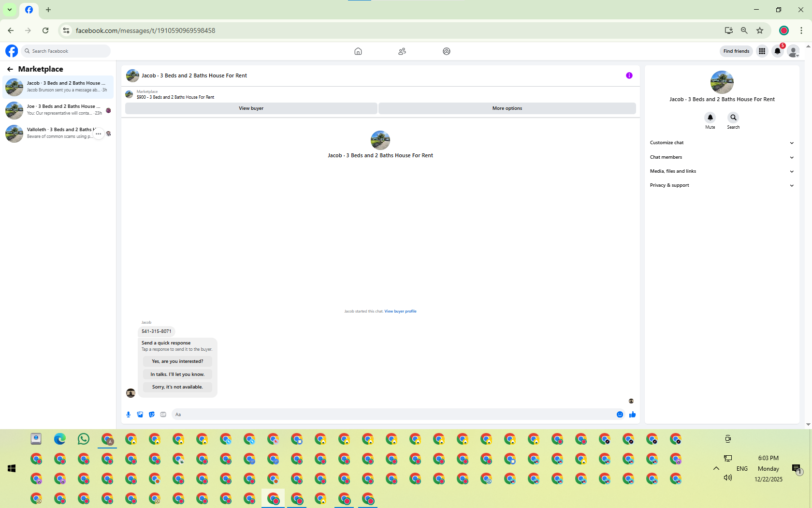Open the volume control in system tray

click(728, 478)
